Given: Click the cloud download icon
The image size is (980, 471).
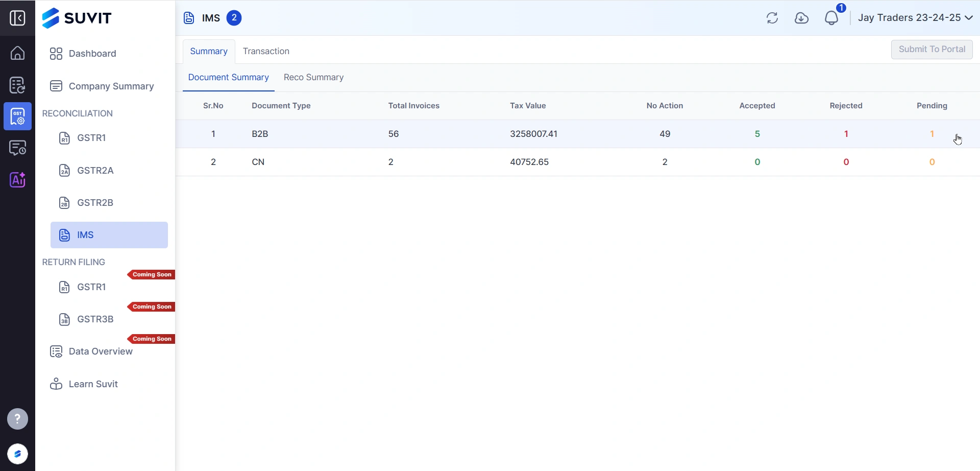Looking at the screenshot, I should pyautogui.click(x=802, y=18).
